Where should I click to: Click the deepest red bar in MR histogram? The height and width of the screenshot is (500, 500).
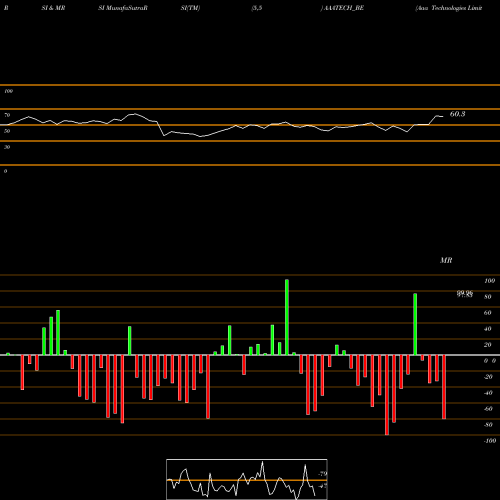387,395
